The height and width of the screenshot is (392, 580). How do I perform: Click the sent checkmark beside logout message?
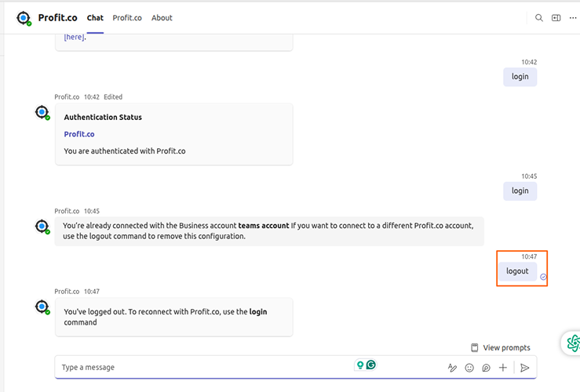tap(543, 277)
